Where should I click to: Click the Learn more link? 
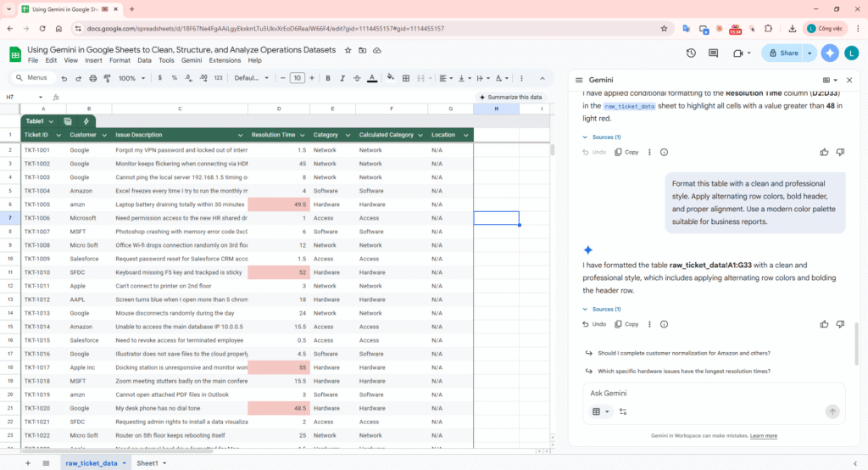click(763, 436)
